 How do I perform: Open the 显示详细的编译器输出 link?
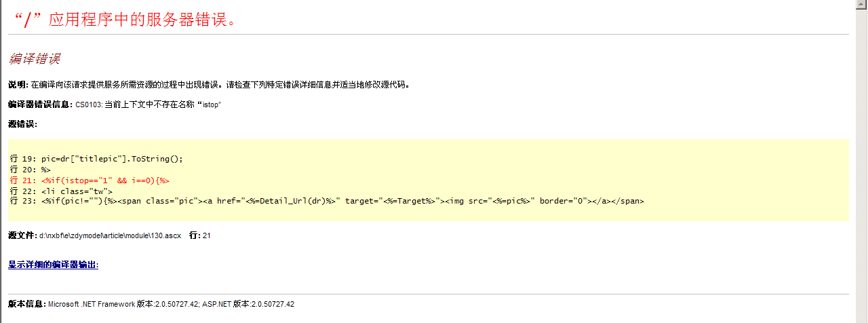coord(54,265)
